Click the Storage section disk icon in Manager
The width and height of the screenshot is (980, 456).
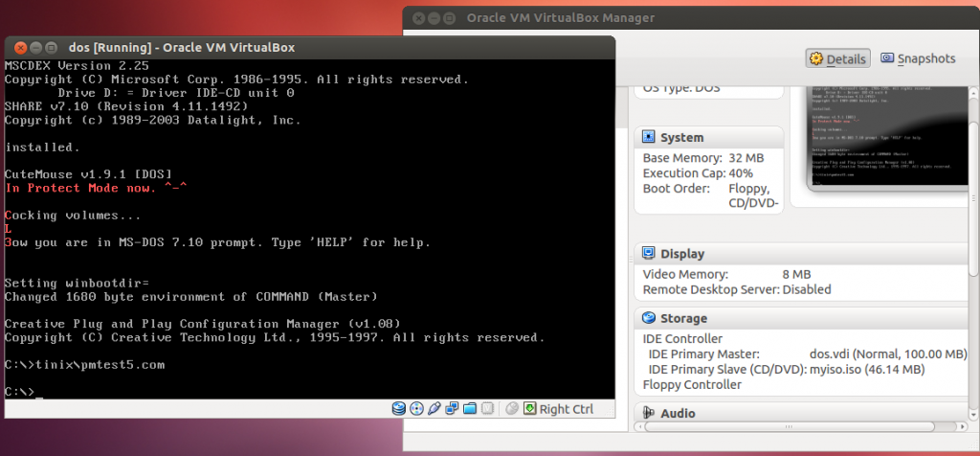649,318
